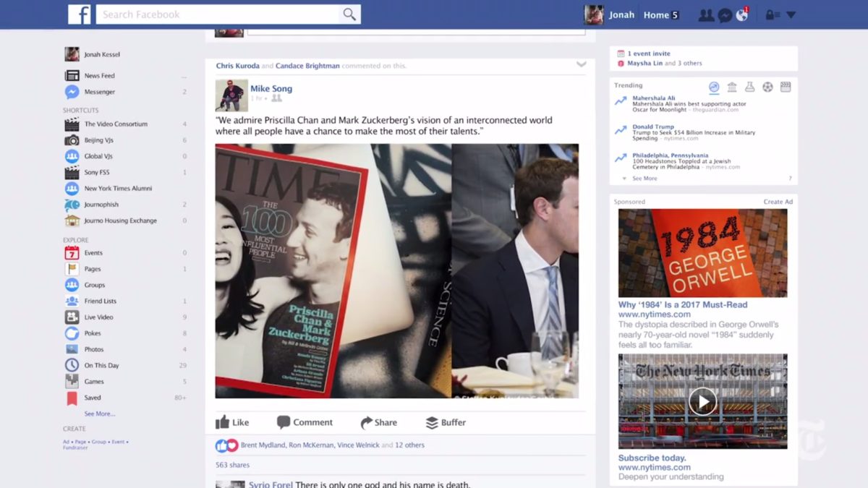
Task: Click Fundraiser link under Create
Action: point(76,448)
